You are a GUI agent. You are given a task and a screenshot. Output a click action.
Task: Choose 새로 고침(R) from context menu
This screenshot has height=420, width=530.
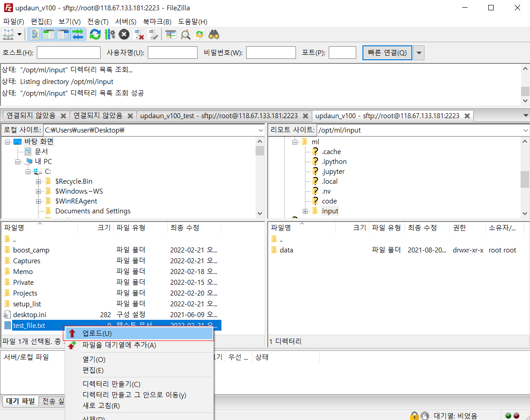coord(139,406)
